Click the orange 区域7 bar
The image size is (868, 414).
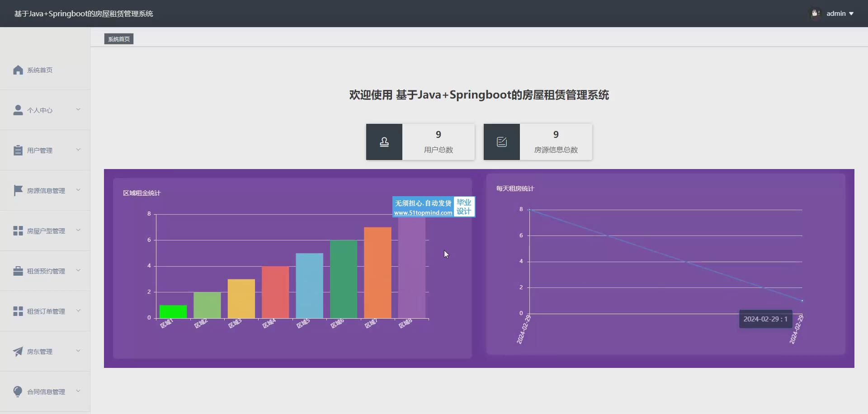pyautogui.click(x=377, y=273)
